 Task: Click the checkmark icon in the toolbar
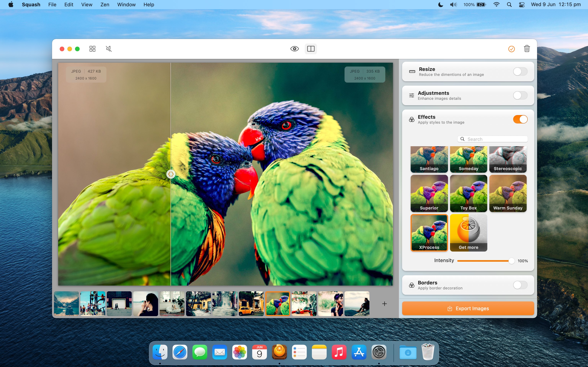tap(511, 49)
